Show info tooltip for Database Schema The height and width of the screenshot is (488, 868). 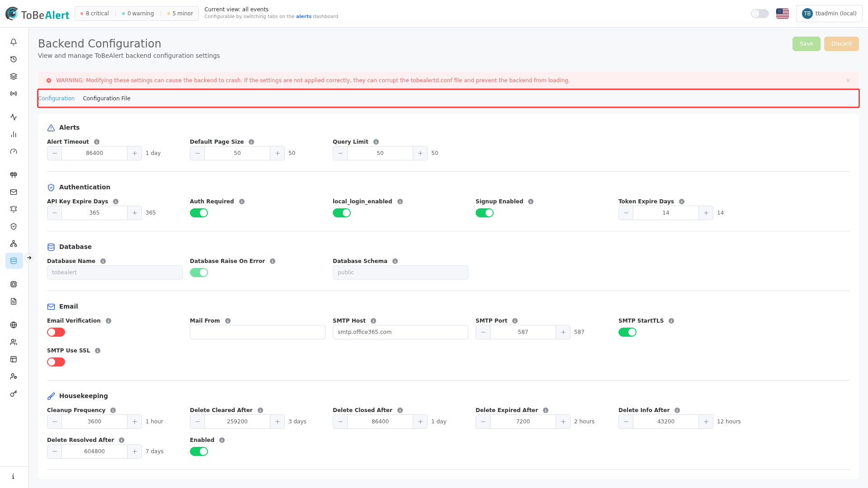point(395,261)
